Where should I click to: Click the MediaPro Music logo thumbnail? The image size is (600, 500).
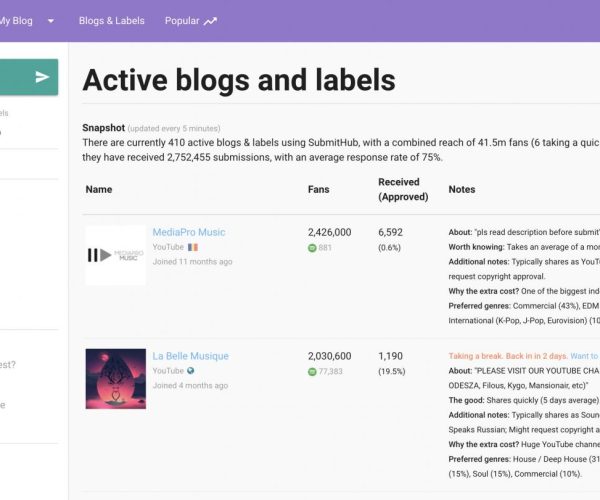click(116, 255)
